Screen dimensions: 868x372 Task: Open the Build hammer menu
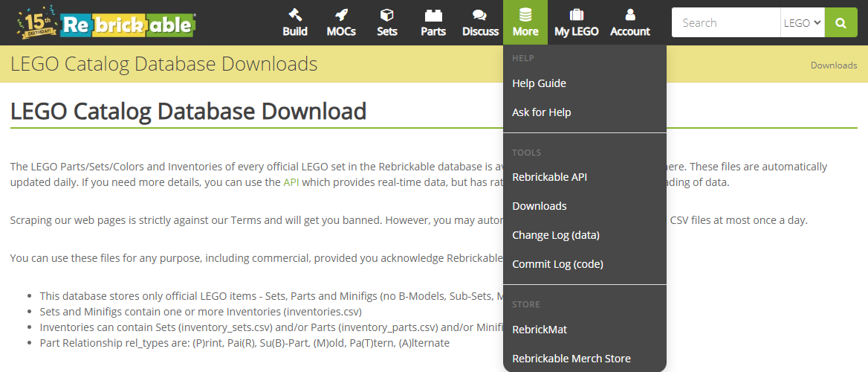pos(295,23)
